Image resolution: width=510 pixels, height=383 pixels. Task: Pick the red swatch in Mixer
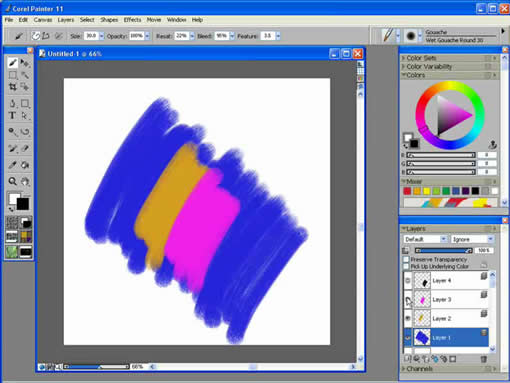(407, 191)
